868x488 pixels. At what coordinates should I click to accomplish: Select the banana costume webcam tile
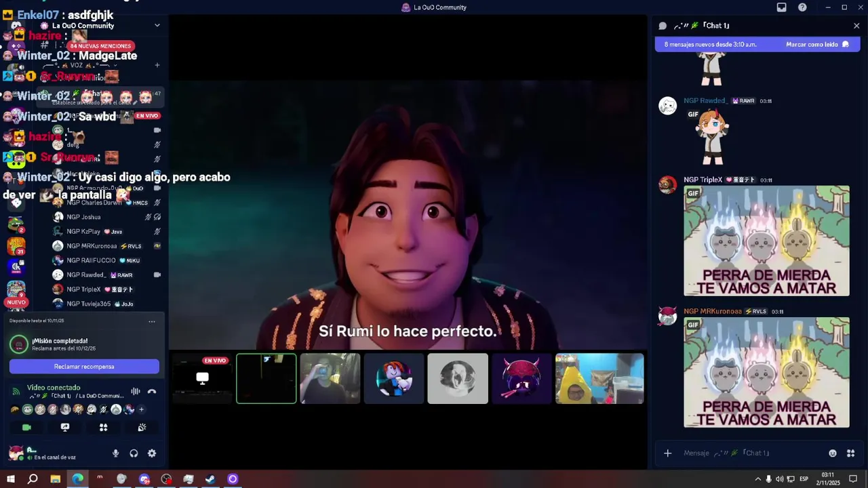(599, 378)
